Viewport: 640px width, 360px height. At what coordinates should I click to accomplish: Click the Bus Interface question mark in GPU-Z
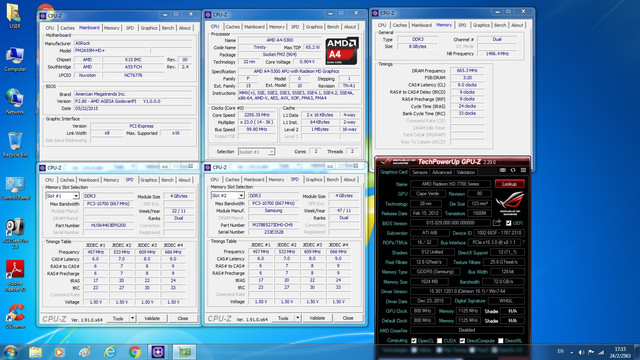point(524,242)
